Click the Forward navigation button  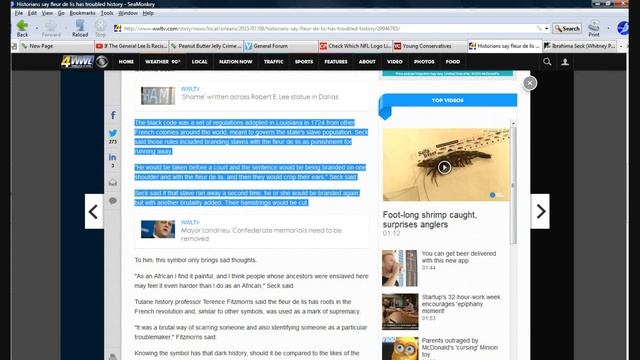[51, 29]
